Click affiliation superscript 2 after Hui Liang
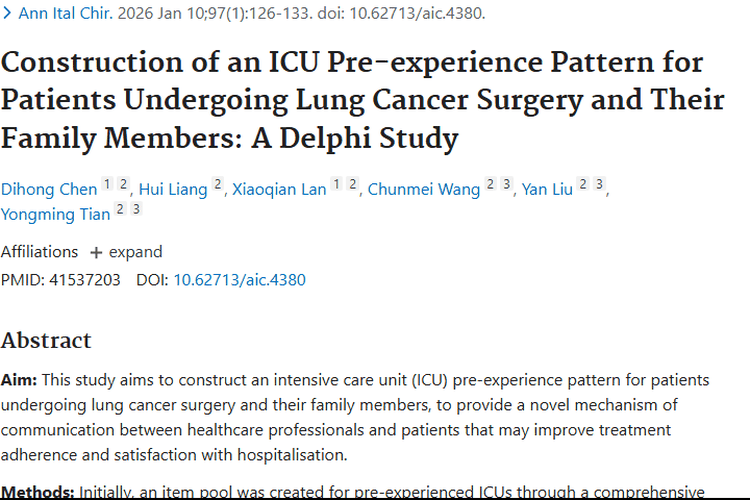750x500 pixels. [x=217, y=186]
